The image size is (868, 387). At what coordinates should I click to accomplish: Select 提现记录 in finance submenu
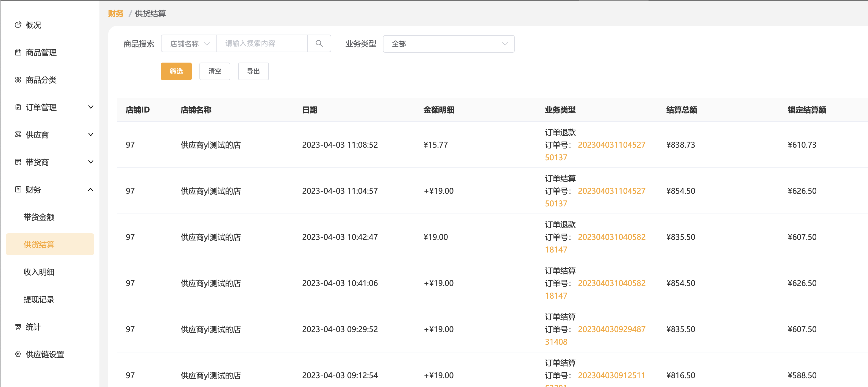(x=39, y=299)
